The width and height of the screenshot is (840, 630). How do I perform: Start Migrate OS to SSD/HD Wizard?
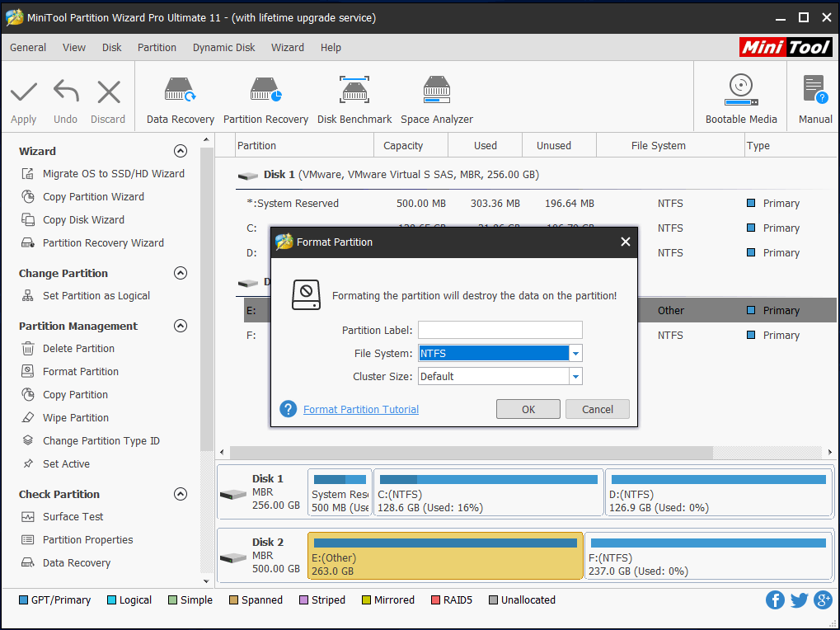point(103,173)
